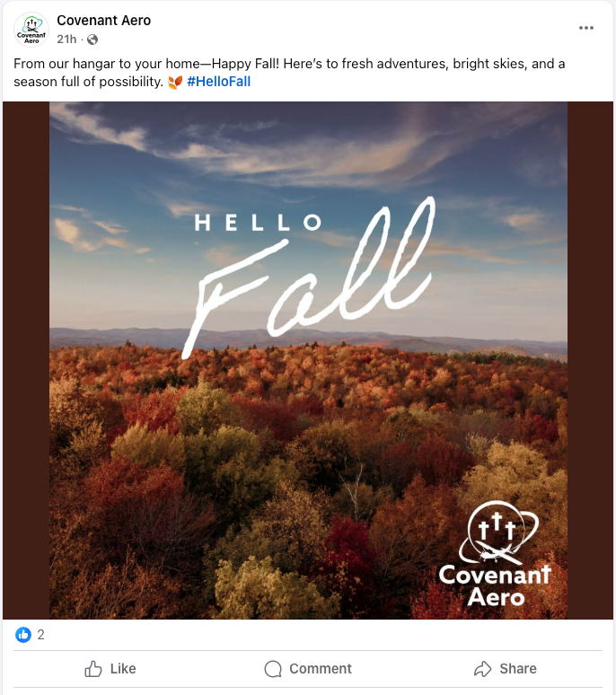Click the orange leaf emoji in caption
616x695 pixels.
coord(176,82)
